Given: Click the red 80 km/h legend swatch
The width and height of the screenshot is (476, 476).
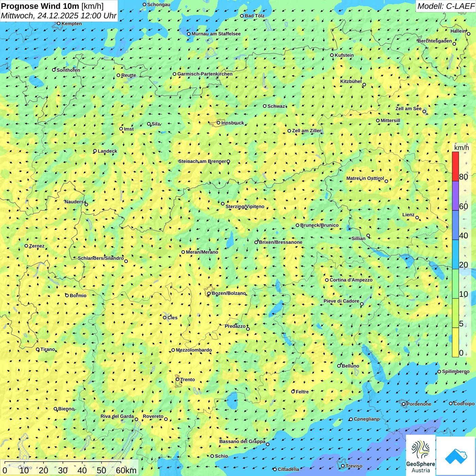Looking at the screenshot, I should (455, 166).
